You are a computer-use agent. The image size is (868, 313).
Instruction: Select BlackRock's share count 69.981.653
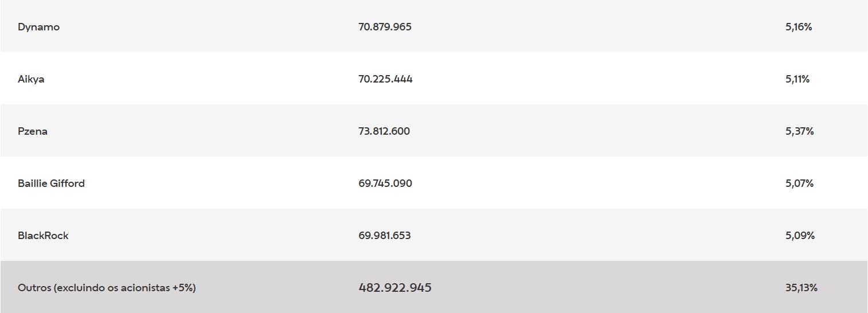(384, 236)
